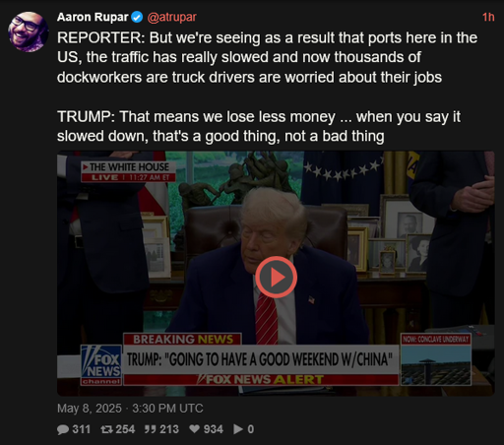Click the retweet arrows icon
Viewport: 504px width, 445px height.
point(106,429)
